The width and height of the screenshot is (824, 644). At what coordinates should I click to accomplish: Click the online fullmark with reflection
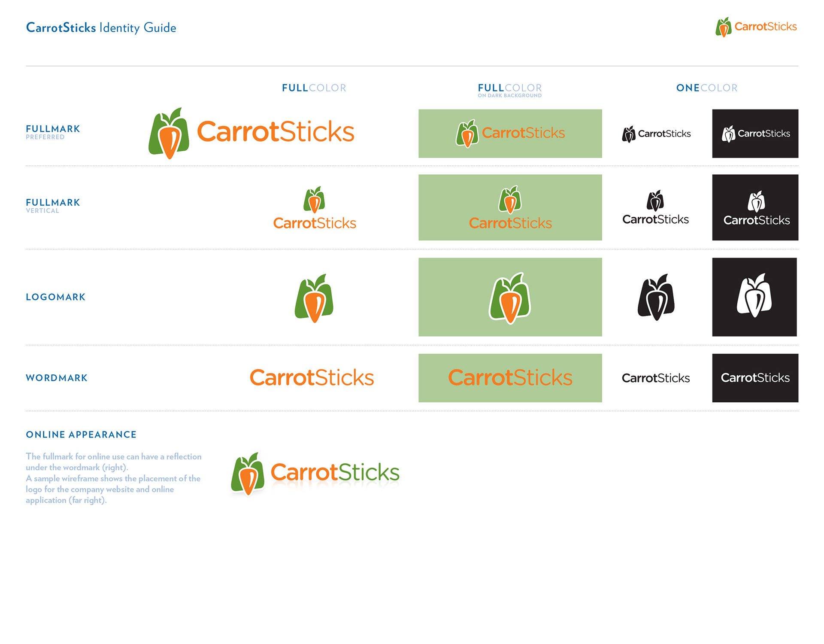[x=315, y=474]
